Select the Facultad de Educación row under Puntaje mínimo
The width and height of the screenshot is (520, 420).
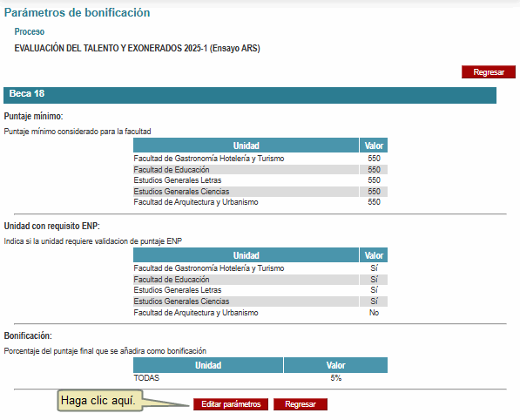tap(260, 170)
